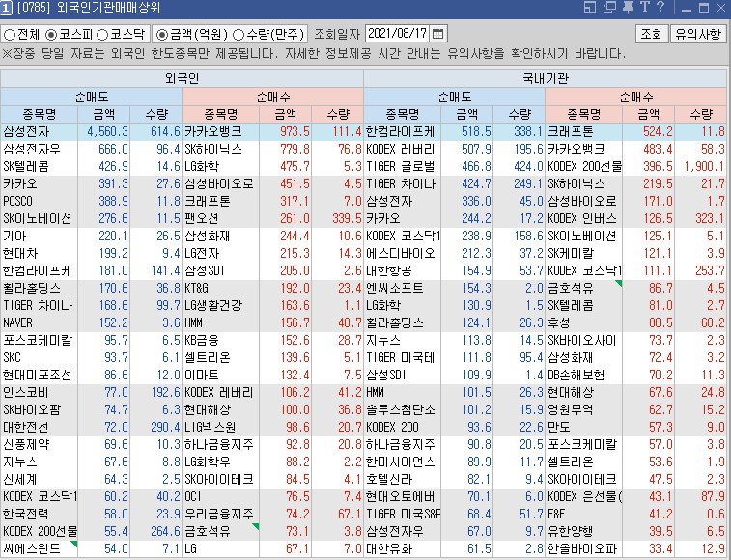
Task: Click 씨에스윈드 in foreign net-sell column
Action: [32, 548]
